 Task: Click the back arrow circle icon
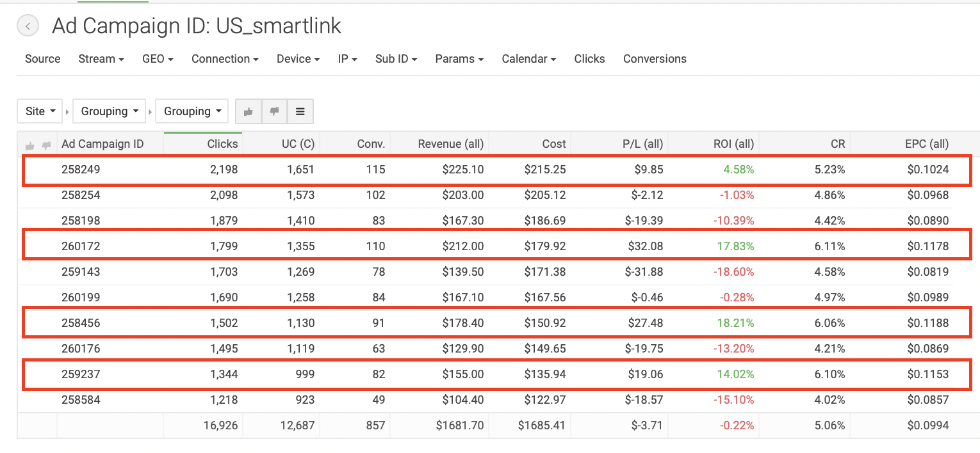pyautogui.click(x=28, y=26)
